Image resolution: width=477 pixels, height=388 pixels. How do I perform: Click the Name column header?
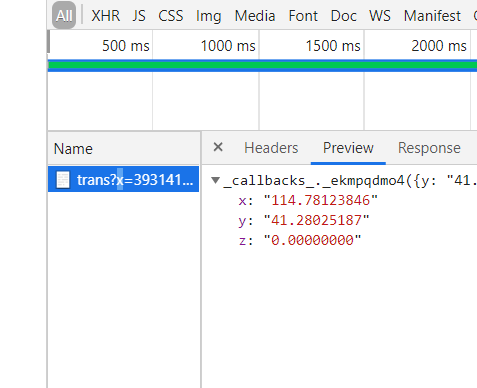pyautogui.click(x=124, y=148)
